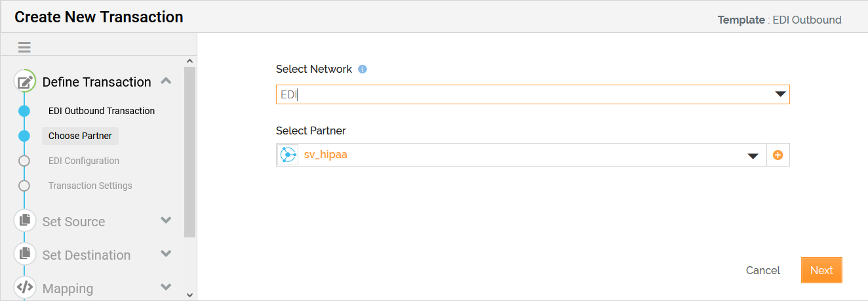
Task: Click the Set Destination documents icon
Action: (25, 254)
